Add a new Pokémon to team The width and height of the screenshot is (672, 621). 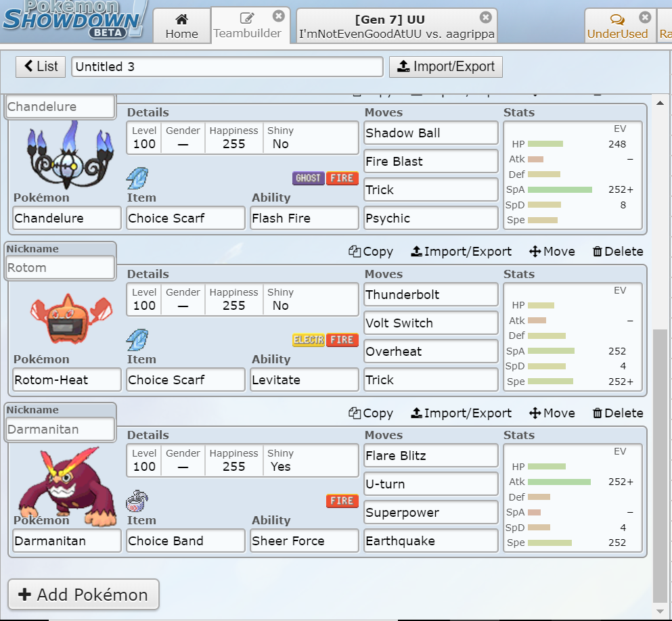[x=83, y=595]
